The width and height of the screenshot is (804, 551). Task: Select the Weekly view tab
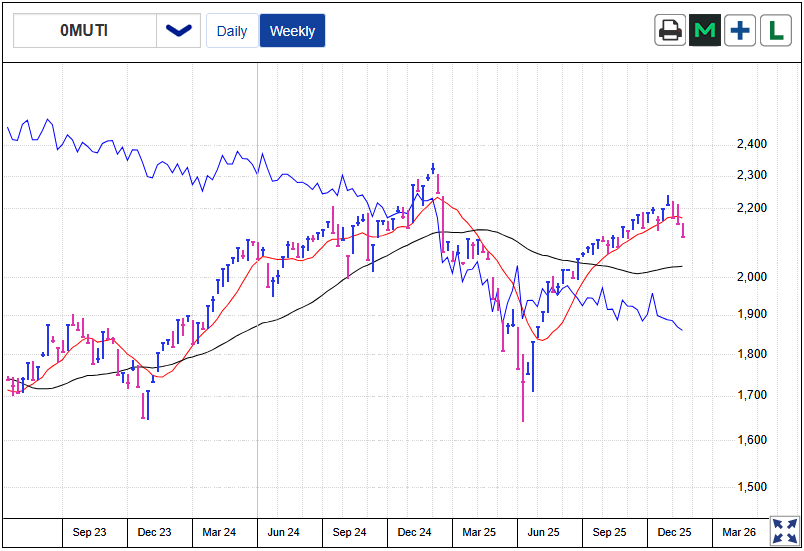point(292,31)
